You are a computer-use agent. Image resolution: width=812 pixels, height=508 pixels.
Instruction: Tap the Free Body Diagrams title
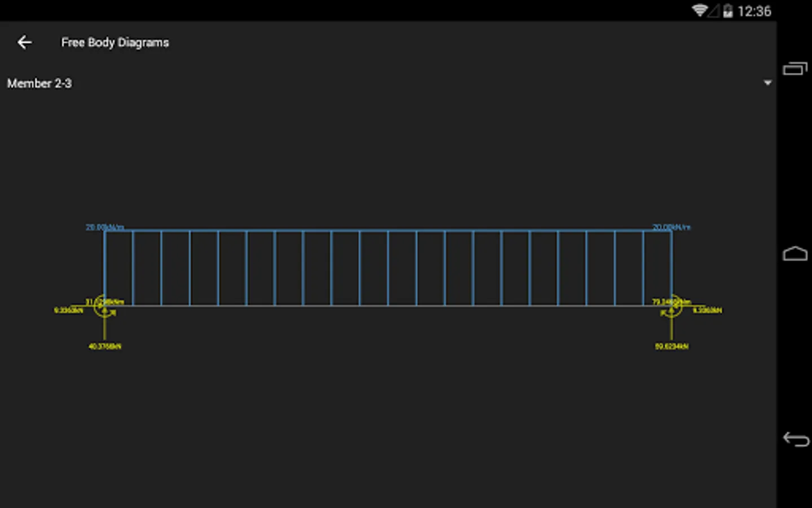(x=115, y=42)
